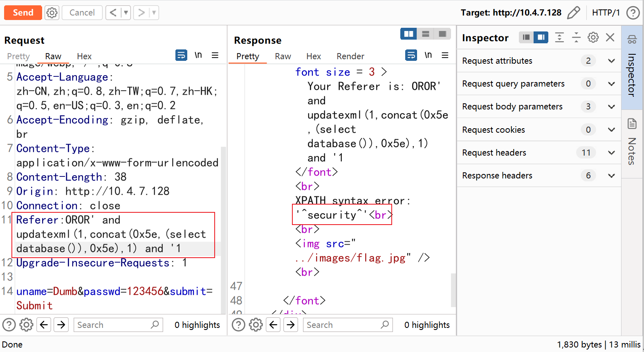644x352 pixels.
Task: Toggle word wrap in Request panel
Action: [181, 55]
